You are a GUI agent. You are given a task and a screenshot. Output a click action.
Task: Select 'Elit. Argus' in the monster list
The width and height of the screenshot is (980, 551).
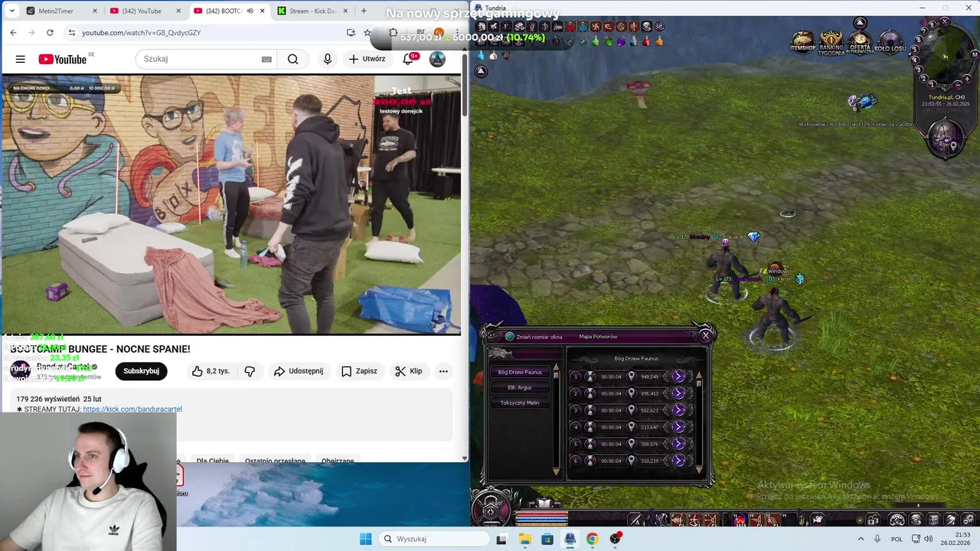pos(520,387)
